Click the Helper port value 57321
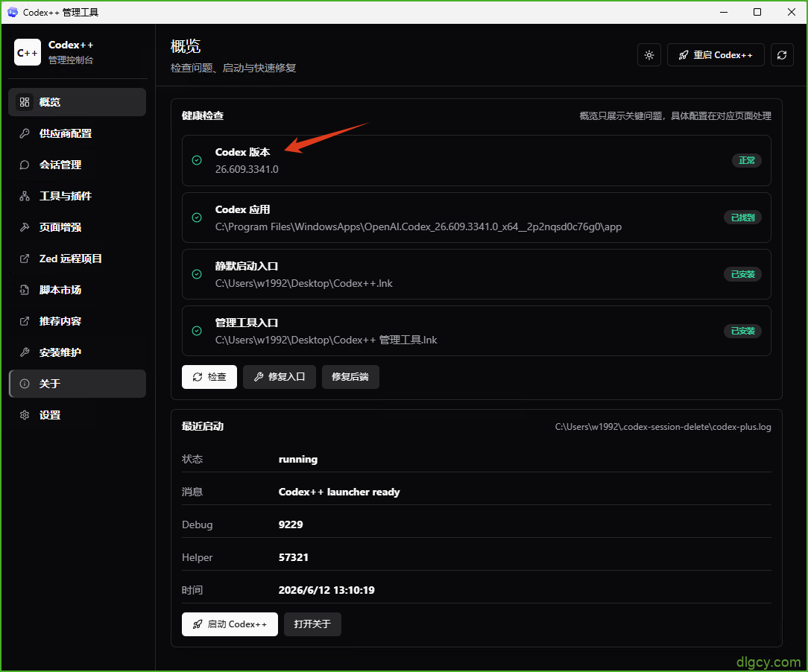808x672 pixels. tap(293, 557)
